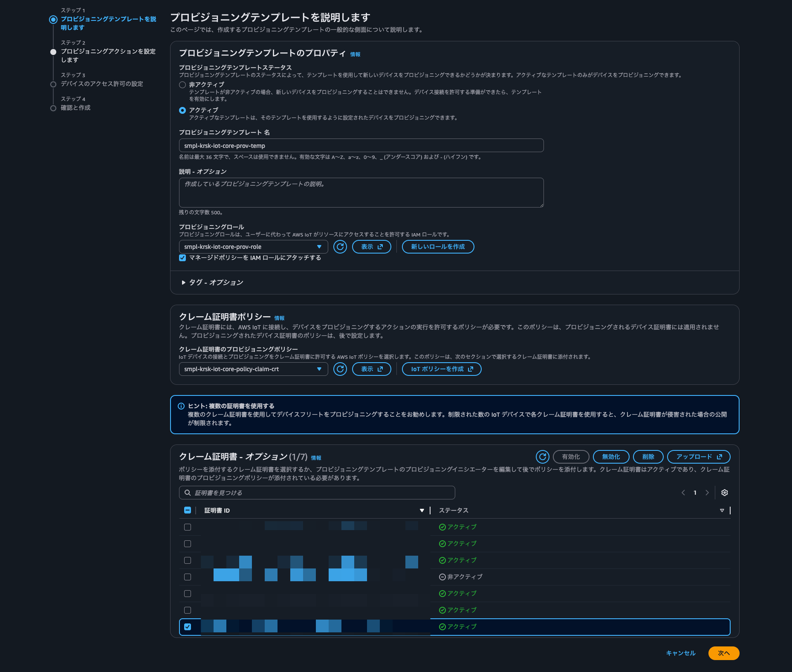Sort by 証明書 ID column arrow
The width and height of the screenshot is (792, 672).
[422, 510]
